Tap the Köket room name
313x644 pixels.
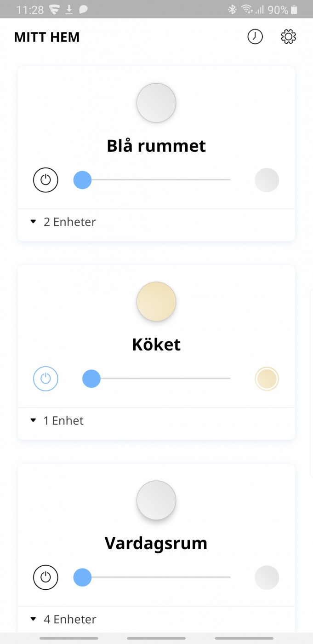click(156, 345)
